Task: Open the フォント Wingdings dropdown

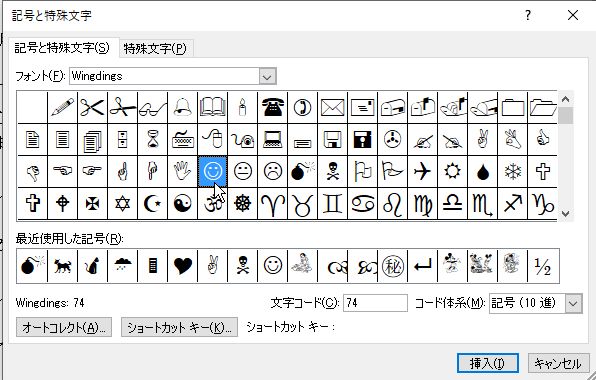Action: [267, 76]
